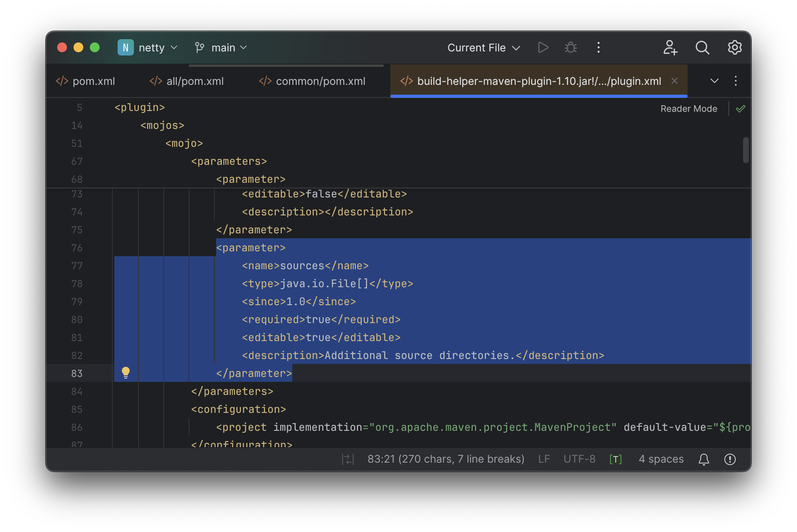The image size is (797, 532).
Task: Change line separator by clicking LF
Action: 544,459
